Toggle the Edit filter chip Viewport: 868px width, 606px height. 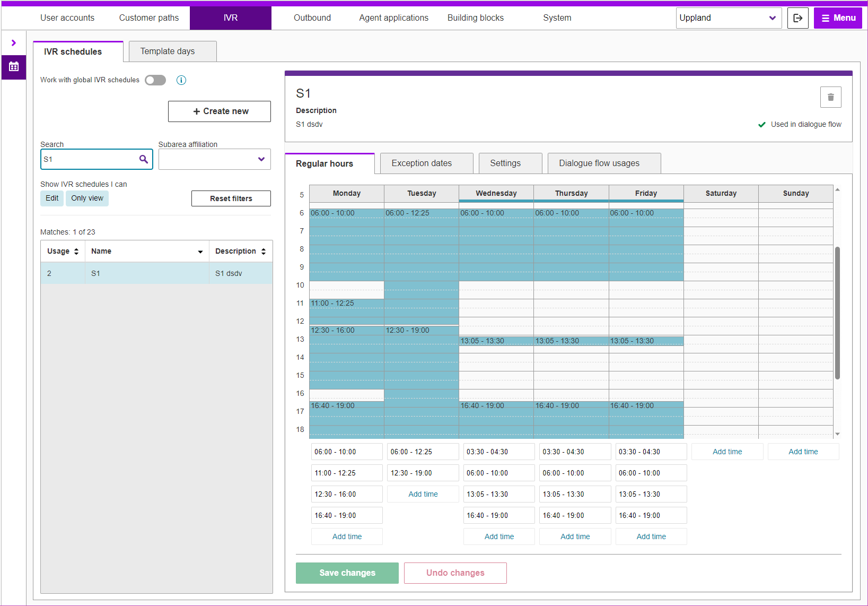point(52,198)
